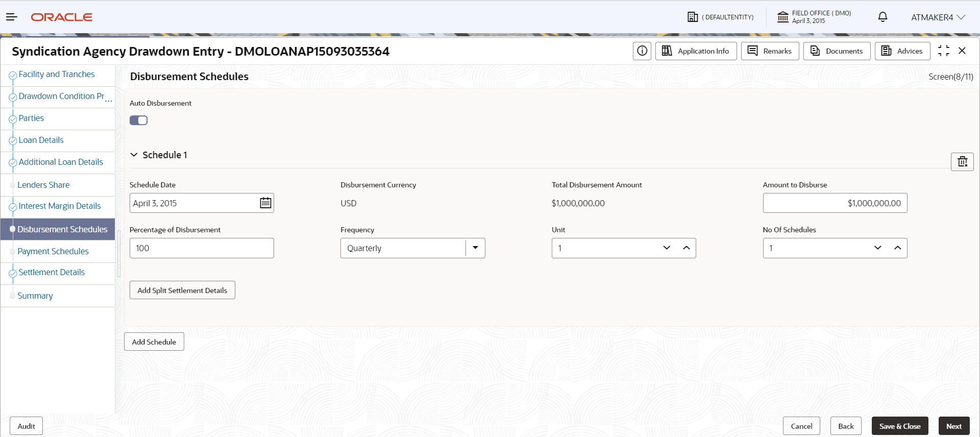
Task: Click the Cancel button
Action: pos(801,426)
